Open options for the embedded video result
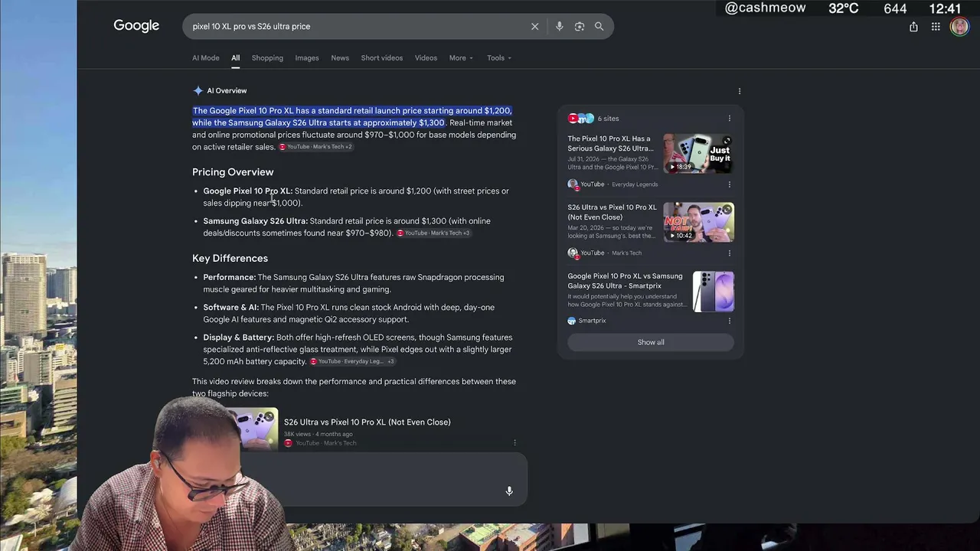 pos(514,442)
